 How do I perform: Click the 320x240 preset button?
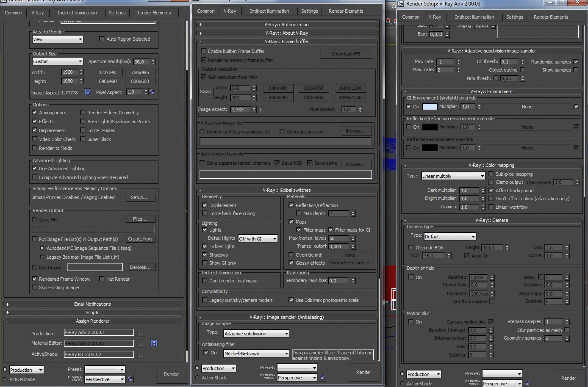[108, 72]
